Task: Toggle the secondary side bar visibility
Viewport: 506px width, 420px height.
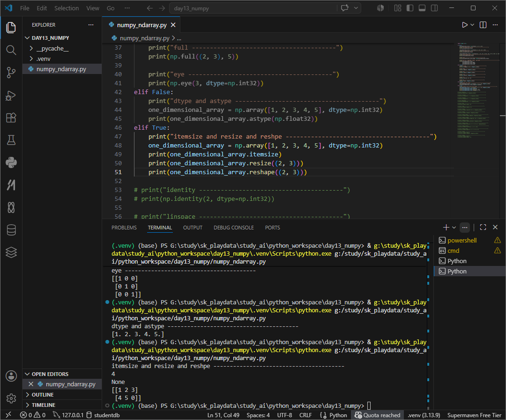Action: click(x=434, y=8)
